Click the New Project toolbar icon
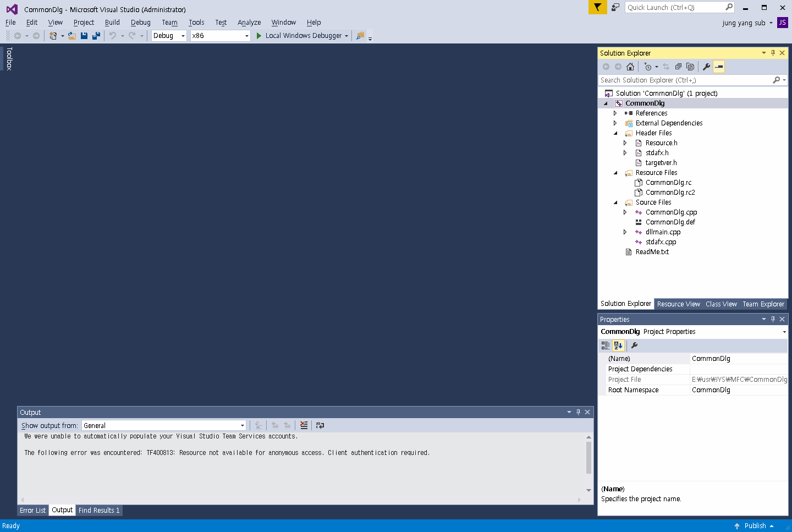792x532 pixels. pos(53,36)
